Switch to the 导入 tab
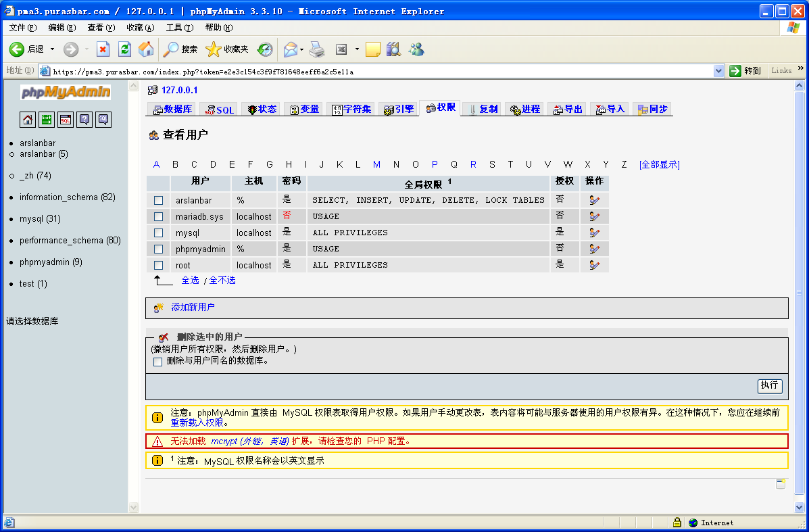Screen dimensions: 809x532 [x=610, y=109]
